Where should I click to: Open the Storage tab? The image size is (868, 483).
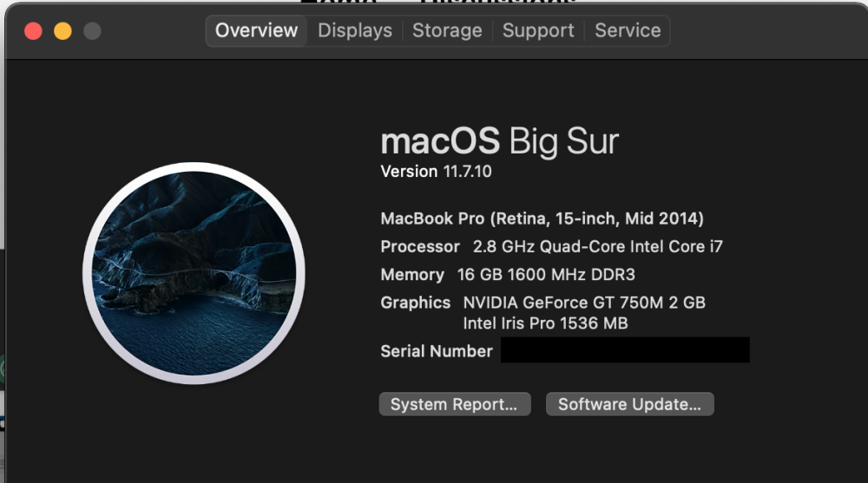click(447, 30)
